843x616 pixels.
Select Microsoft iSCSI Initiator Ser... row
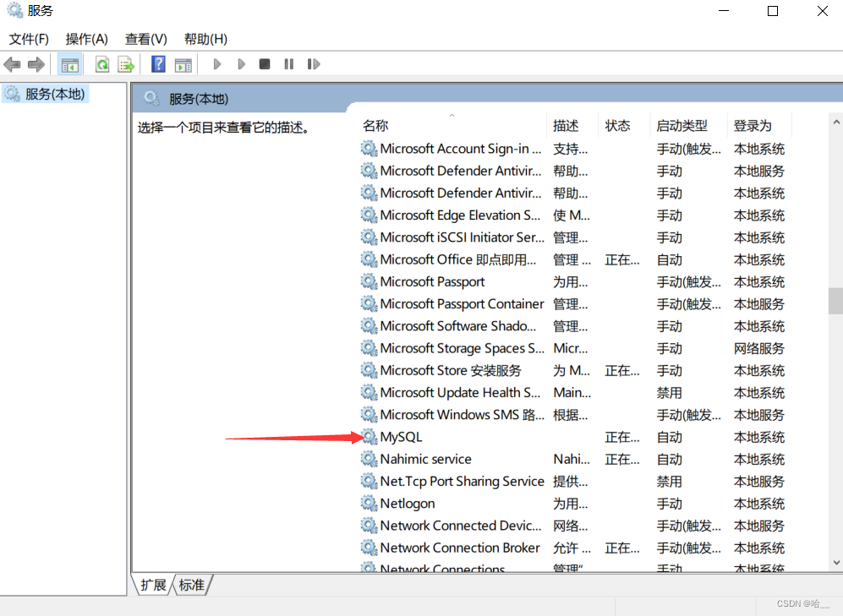573,237
